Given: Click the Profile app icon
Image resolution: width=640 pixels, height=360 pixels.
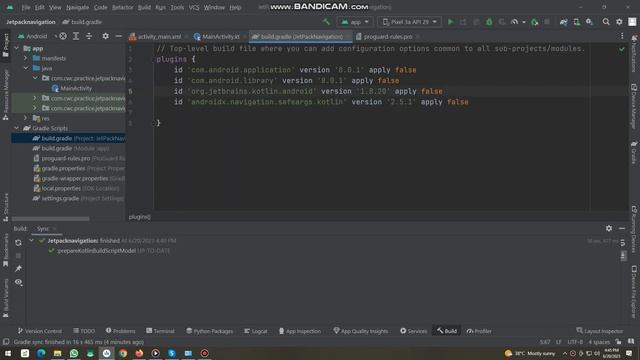Looking at the screenshot, I should pos(515,22).
